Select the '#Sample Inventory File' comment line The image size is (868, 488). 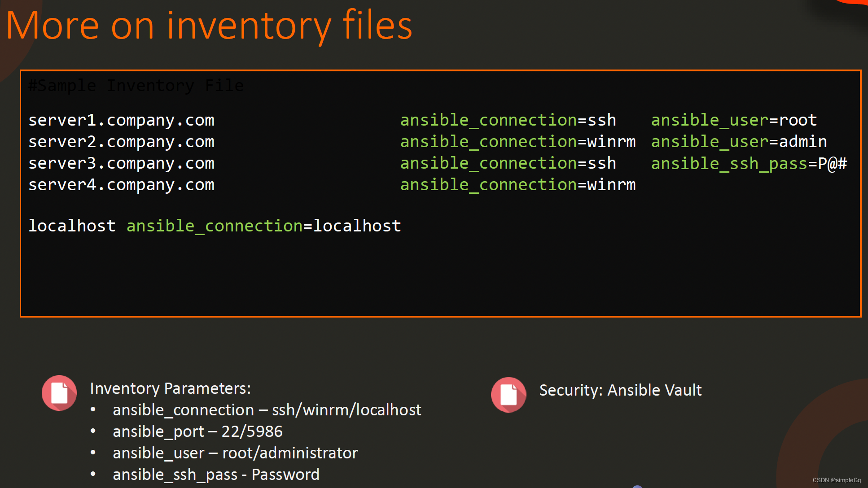[x=136, y=85]
